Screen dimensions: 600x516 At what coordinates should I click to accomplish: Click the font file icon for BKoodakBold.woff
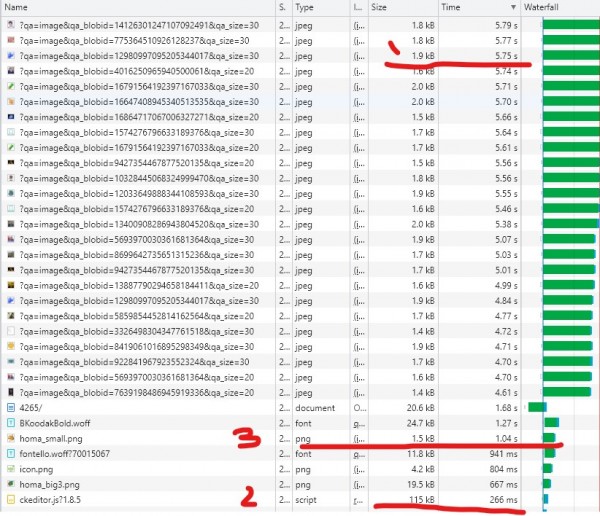tap(9, 422)
